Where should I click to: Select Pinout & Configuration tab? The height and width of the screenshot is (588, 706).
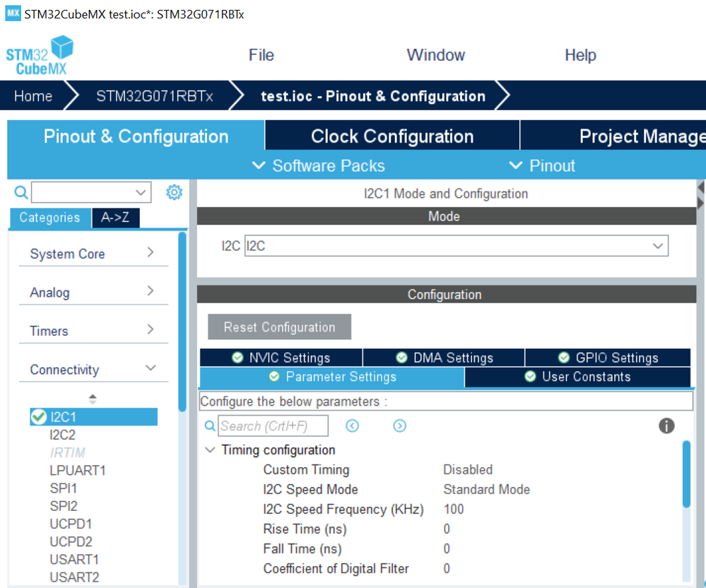pos(136,136)
